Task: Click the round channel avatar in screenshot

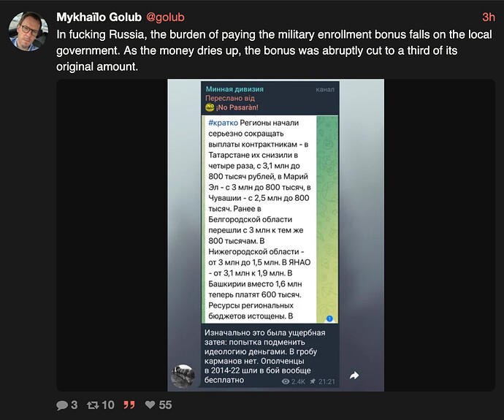Action: (183, 376)
